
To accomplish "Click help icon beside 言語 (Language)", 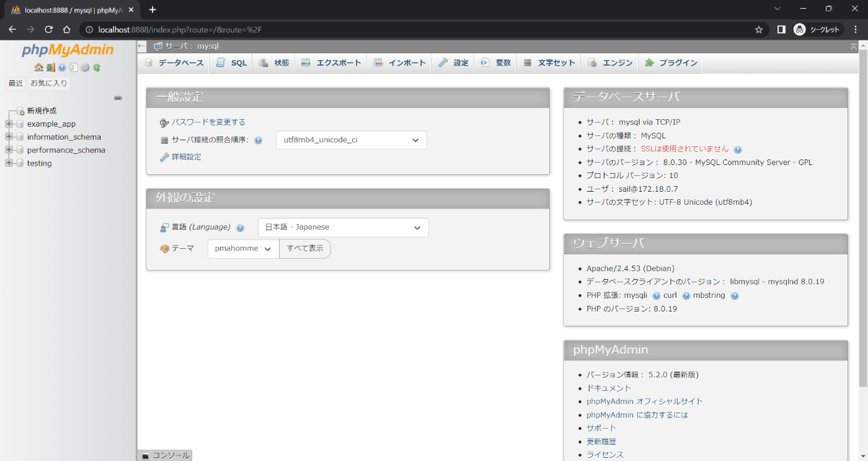I will [x=240, y=228].
